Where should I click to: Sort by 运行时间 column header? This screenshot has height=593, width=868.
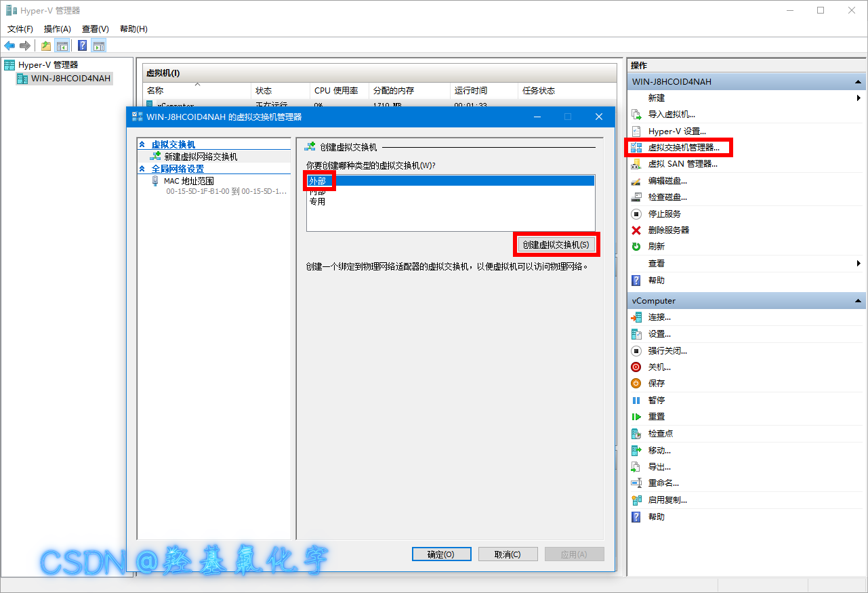pyautogui.click(x=484, y=90)
